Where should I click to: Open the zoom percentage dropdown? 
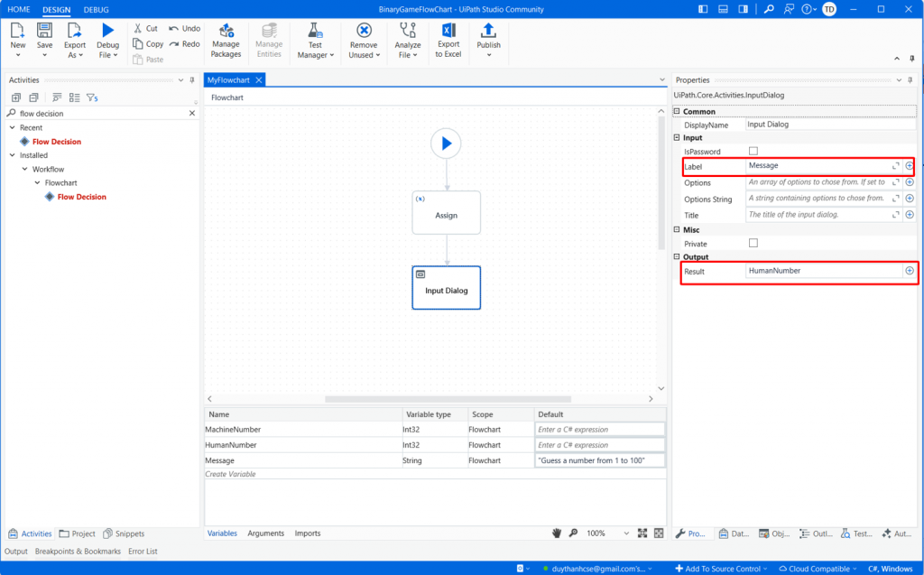point(626,533)
